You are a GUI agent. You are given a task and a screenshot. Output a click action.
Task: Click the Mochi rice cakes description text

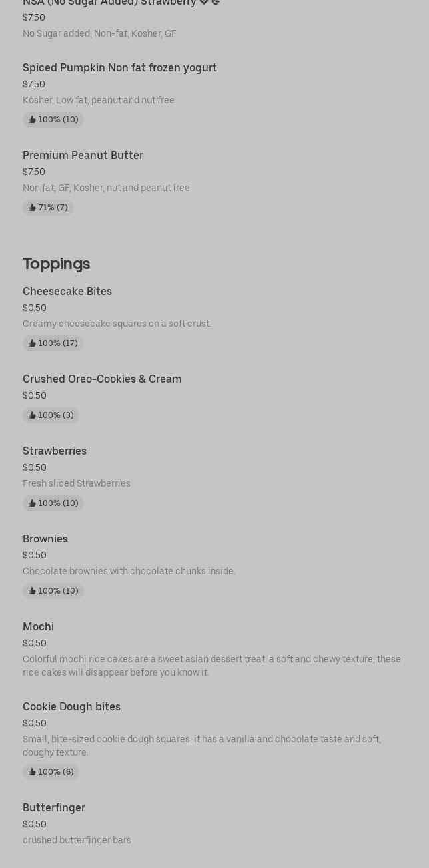[211, 666]
